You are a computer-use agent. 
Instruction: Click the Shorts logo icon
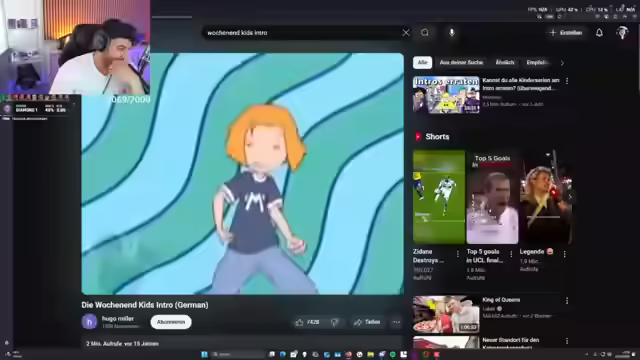[x=418, y=137]
